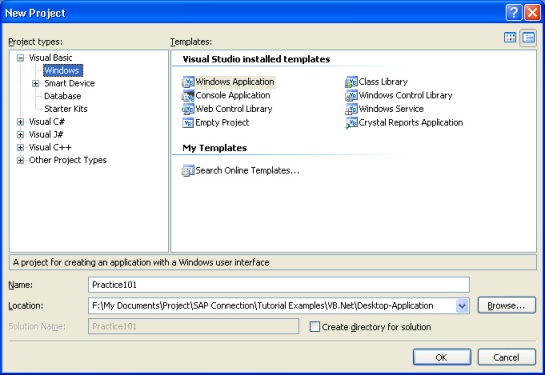Pick the Windows Service template icon

(351, 109)
